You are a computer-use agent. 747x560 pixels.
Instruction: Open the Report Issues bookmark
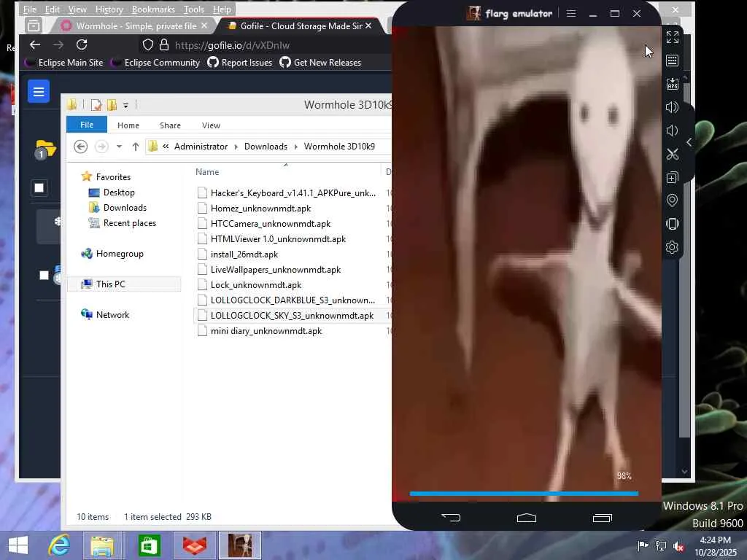click(240, 63)
